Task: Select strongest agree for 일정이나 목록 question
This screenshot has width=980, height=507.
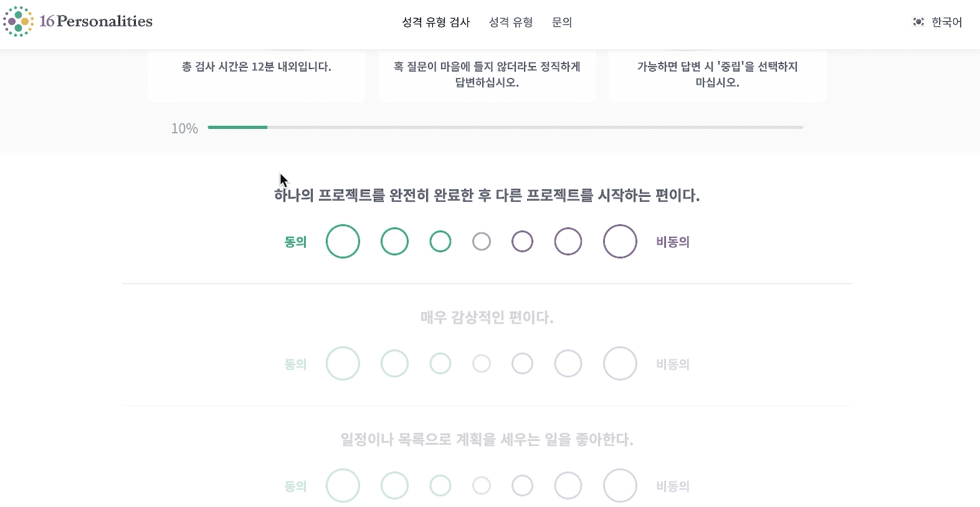Action: [343, 486]
